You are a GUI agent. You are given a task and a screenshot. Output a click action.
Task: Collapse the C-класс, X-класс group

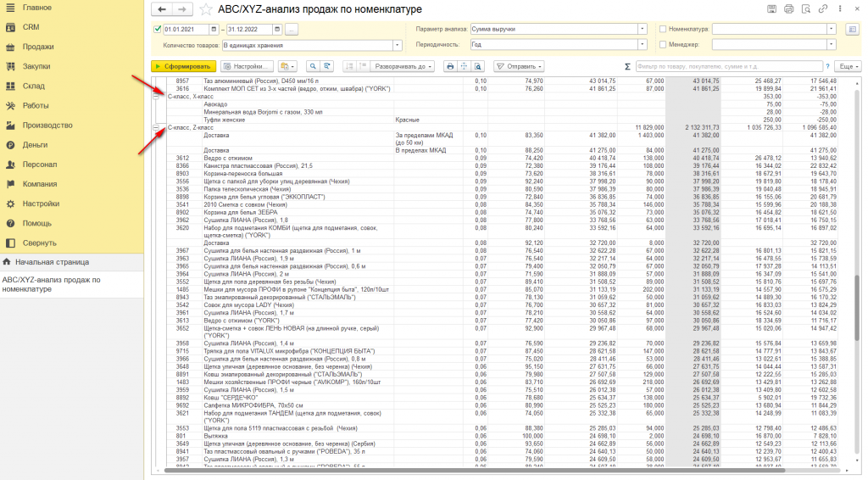click(156, 97)
